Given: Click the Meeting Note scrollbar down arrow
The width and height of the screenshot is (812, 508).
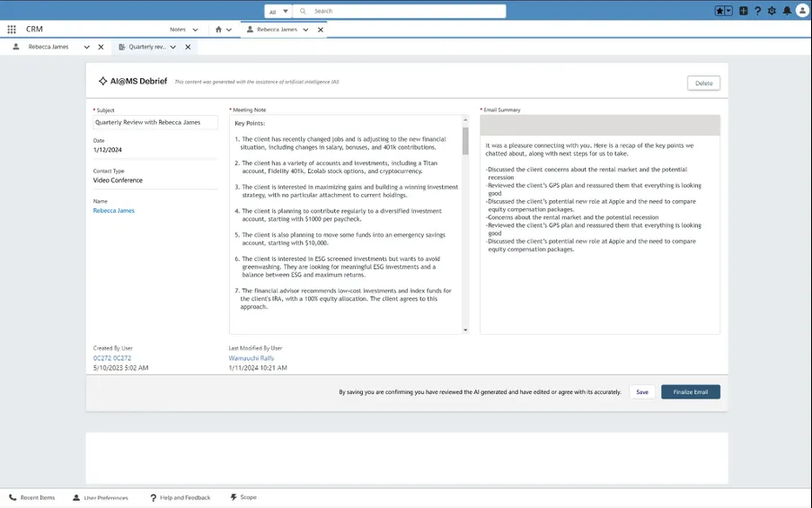Looking at the screenshot, I should (465, 329).
